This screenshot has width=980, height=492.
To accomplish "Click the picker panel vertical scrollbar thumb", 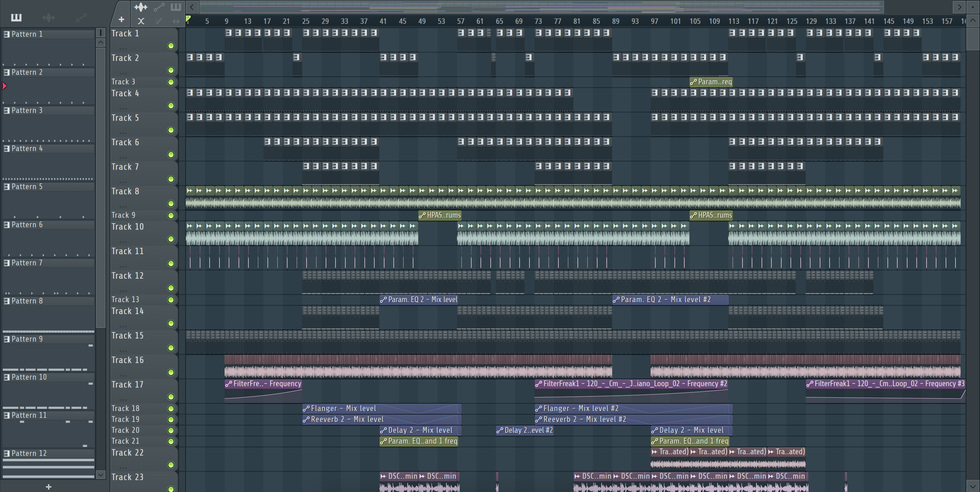I will click(x=100, y=187).
